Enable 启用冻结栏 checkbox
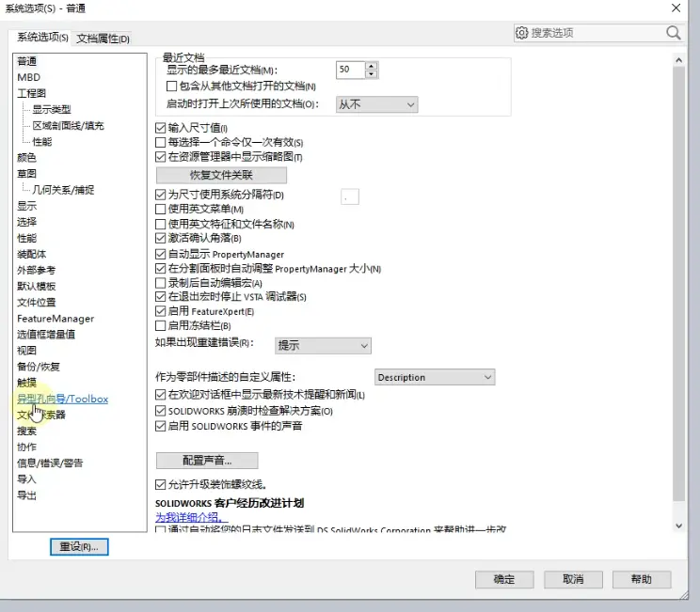Viewport: 700px width, 612px height. click(x=160, y=325)
